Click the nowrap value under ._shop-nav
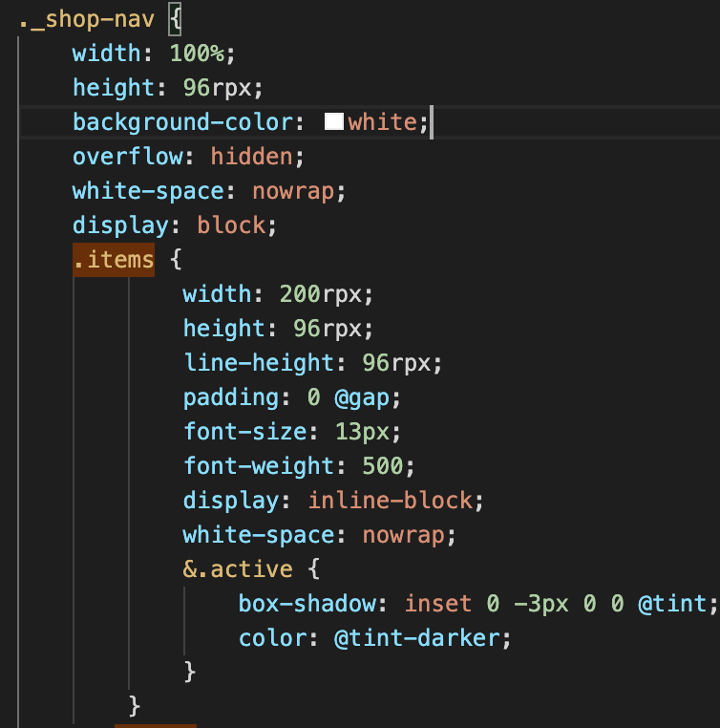The width and height of the screenshot is (720, 728). [x=293, y=191]
